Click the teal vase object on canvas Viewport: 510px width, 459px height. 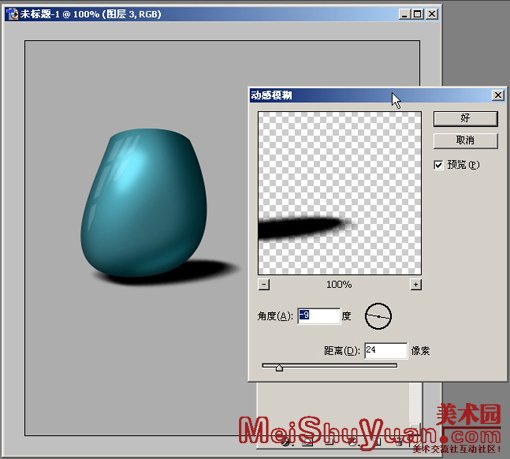[143, 203]
